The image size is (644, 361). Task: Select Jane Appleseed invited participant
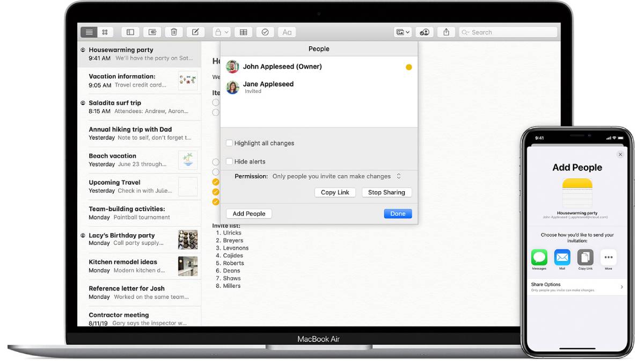pyautogui.click(x=319, y=87)
